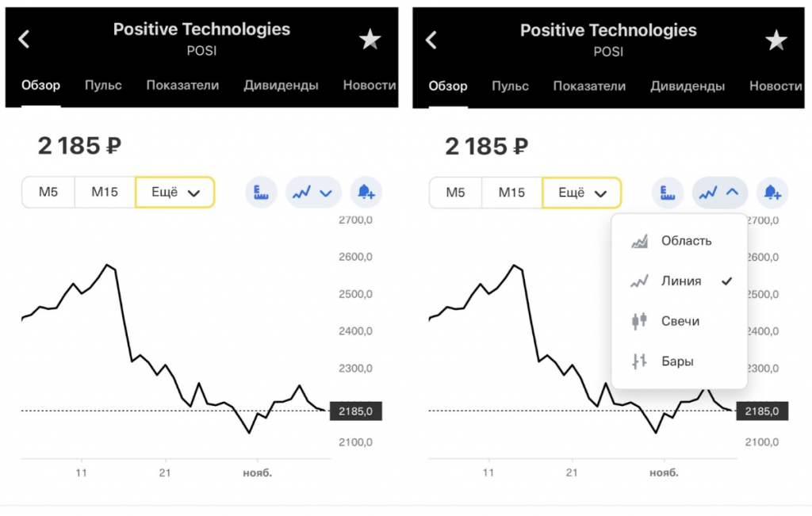Collapse the opened chart type menu button

[x=720, y=192]
